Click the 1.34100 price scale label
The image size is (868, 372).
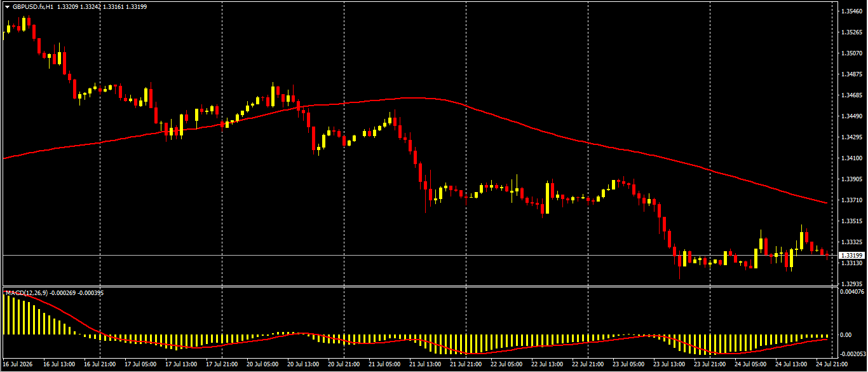pyautogui.click(x=852, y=158)
